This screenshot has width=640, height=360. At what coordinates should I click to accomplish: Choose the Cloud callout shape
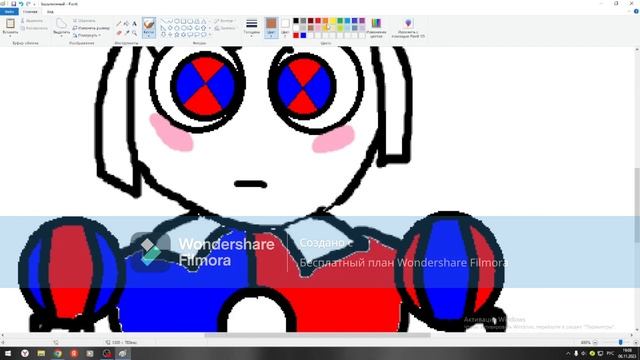[x=203, y=35]
